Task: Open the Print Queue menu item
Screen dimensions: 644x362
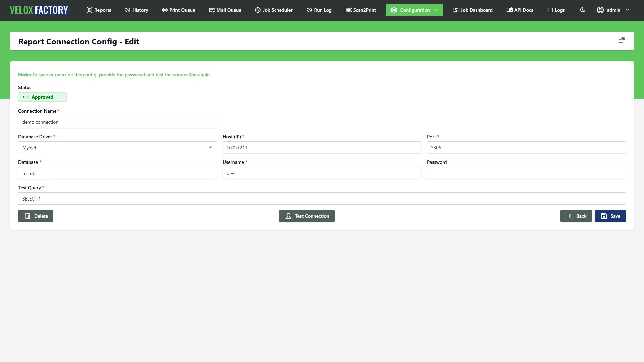Action: click(178, 10)
